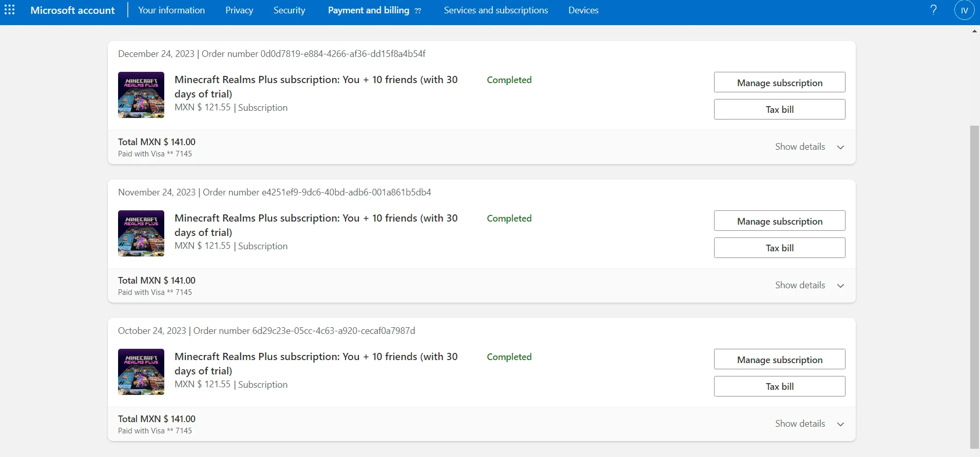Click Tax bill for October order
Screen dimensions: 980x457
[779, 386]
